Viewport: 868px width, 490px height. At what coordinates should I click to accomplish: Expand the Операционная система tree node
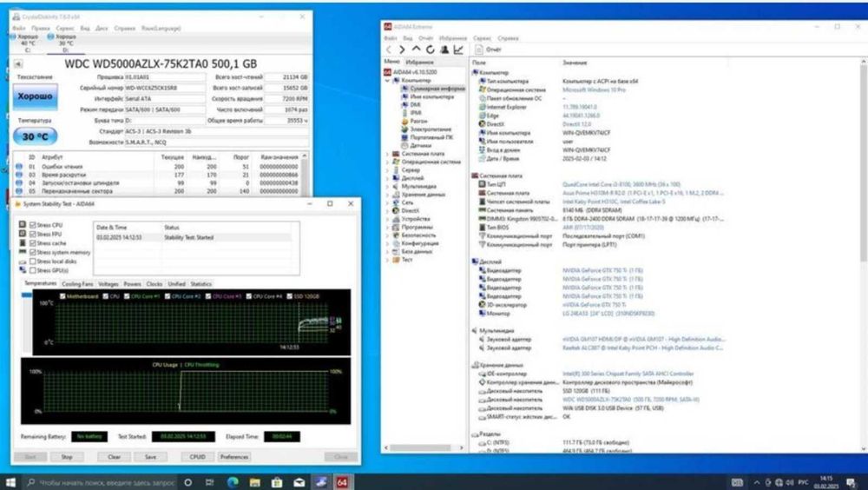[387, 162]
